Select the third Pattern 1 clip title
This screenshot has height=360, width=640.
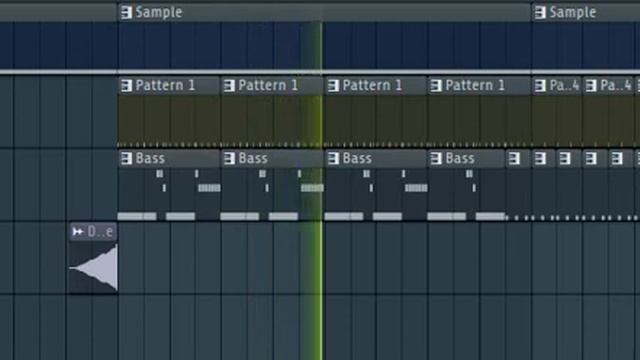[x=372, y=86]
